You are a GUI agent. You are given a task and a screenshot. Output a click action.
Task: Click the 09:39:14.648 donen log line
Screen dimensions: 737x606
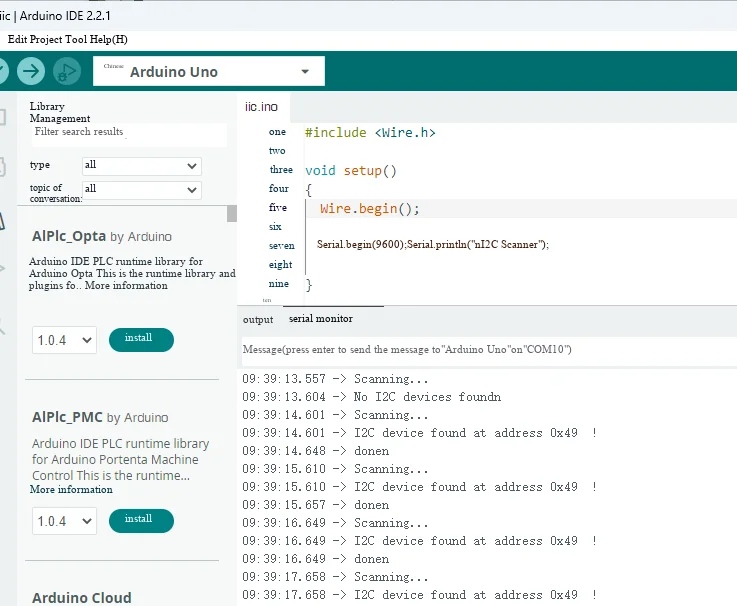coord(316,451)
